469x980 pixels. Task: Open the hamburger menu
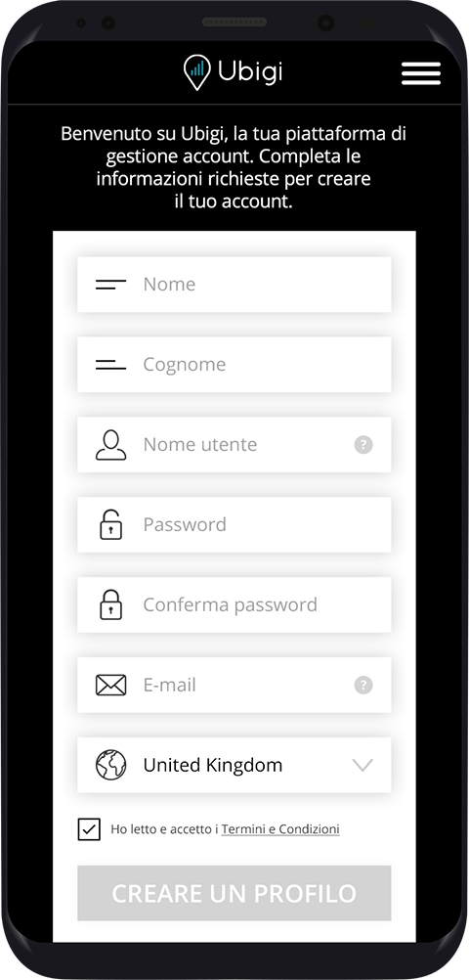pos(421,73)
